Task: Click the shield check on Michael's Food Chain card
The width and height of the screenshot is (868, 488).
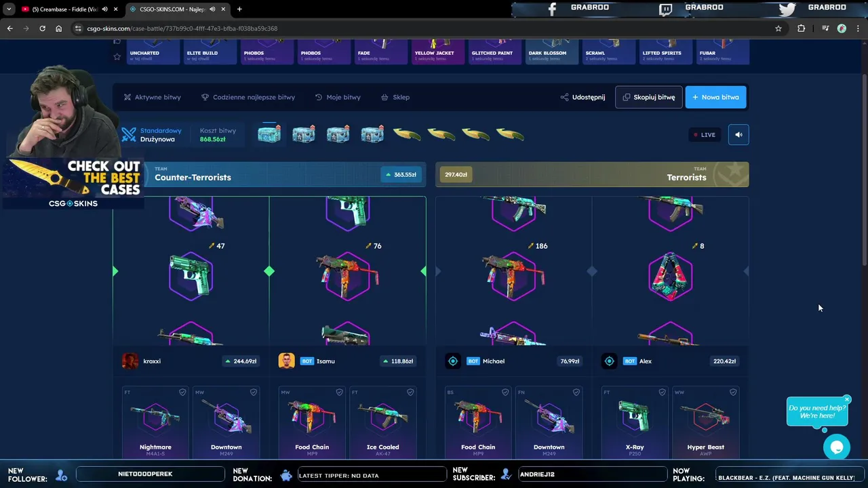Action: pyautogui.click(x=505, y=392)
